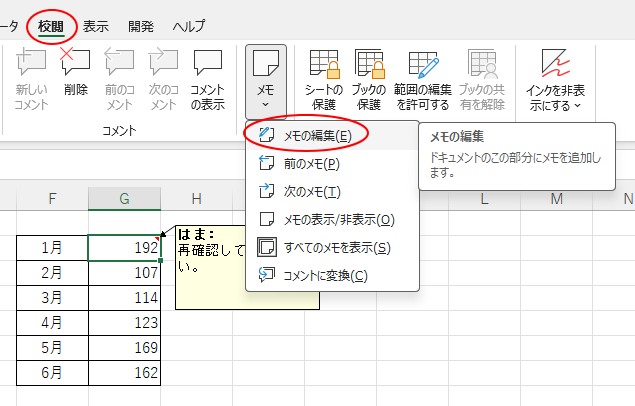Open the メモ (Notes) dropdown button
Viewport: 635px width, 406px height.
pos(266,81)
